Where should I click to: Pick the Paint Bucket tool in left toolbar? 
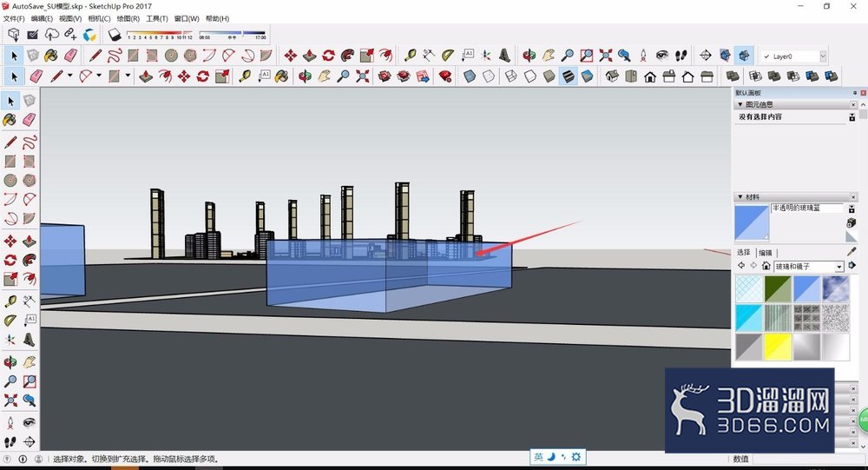(x=10, y=120)
